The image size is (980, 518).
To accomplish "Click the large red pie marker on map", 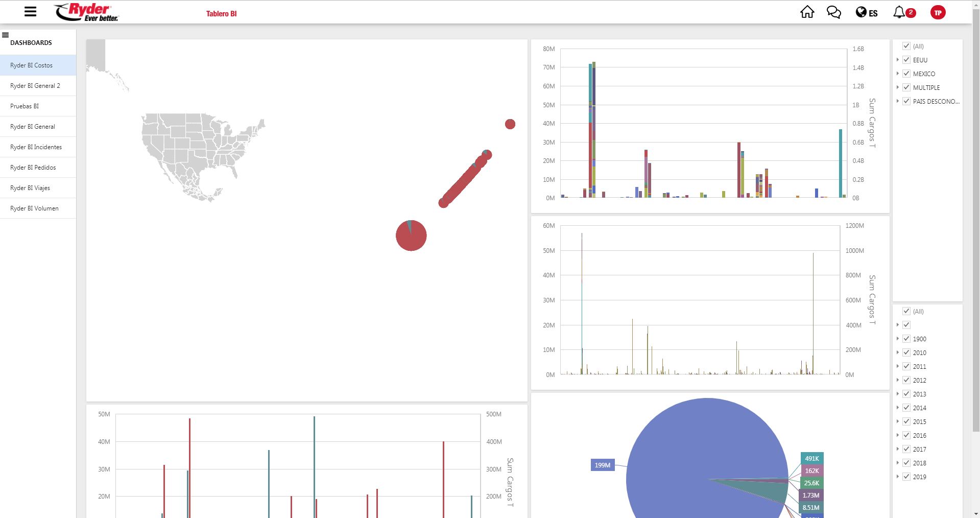I will (x=411, y=236).
